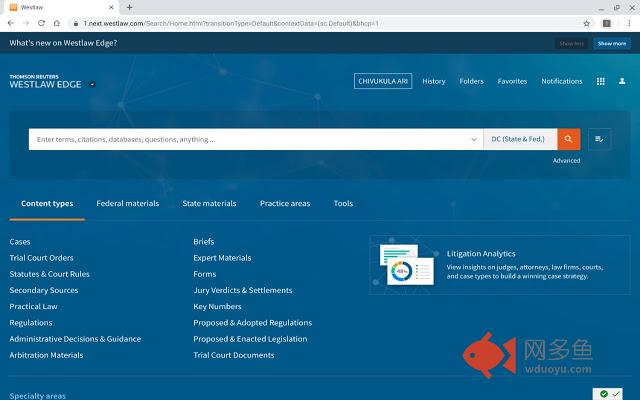Go back in browser history

pyautogui.click(x=11, y=23)
